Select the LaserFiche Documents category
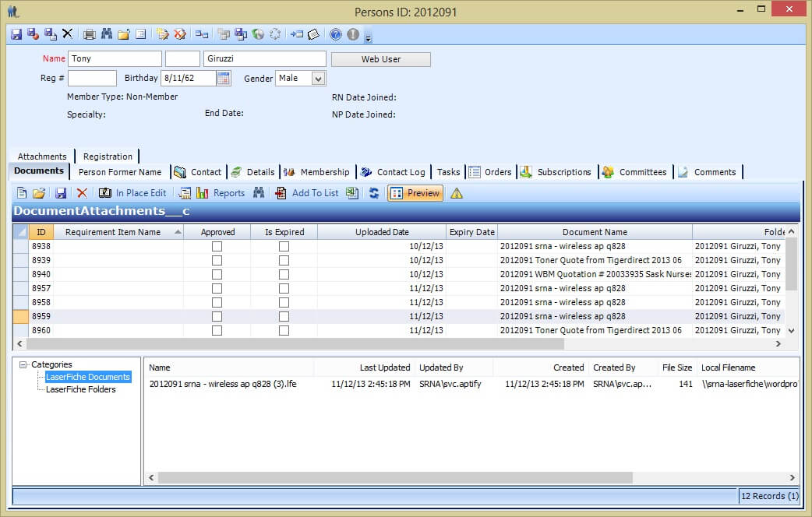The height and width of the screenshot is (517, 812). click(x=88, y=377)
